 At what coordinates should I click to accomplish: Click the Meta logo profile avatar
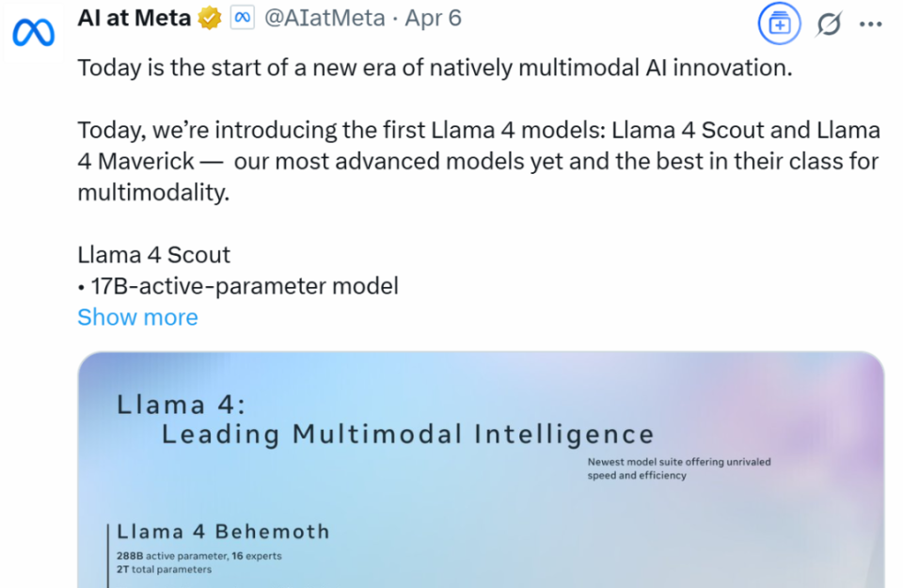[33, 34]
